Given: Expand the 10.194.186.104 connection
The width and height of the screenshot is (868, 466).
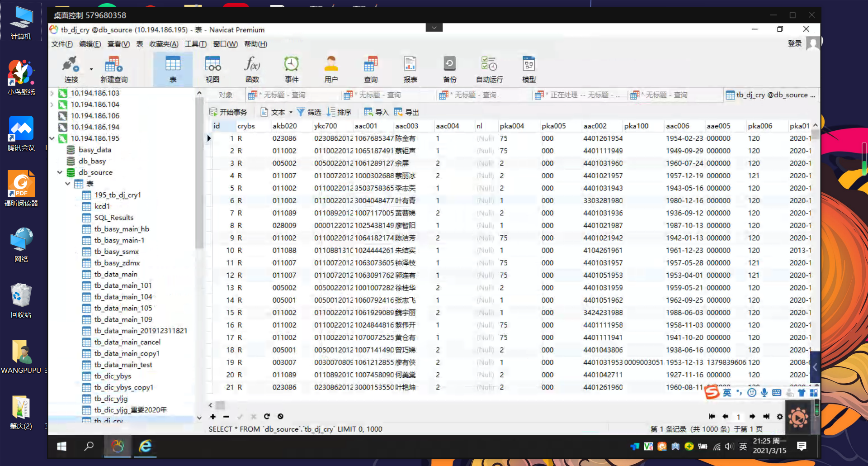Looking at the screenshot, I should click(52, 105).
